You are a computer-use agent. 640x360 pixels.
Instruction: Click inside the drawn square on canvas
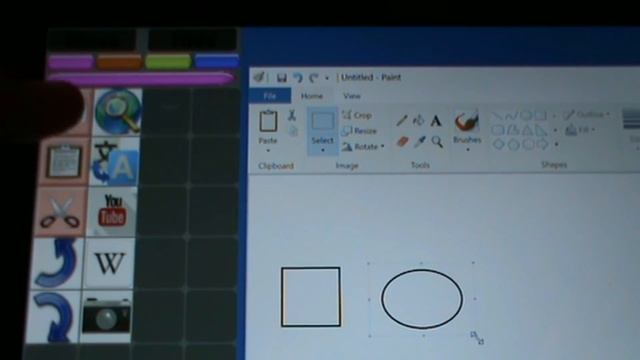tap(311, 297)
